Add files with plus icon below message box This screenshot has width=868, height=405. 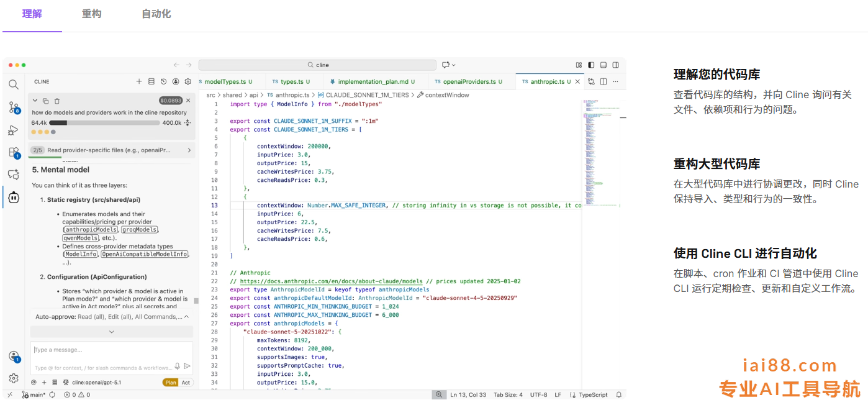pyautogui.click(x=44, y=383)
